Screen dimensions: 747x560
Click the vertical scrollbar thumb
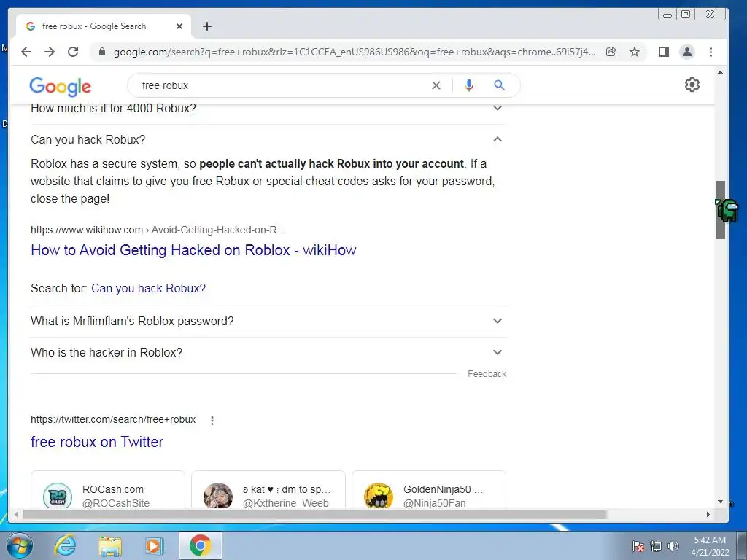point(720,209)
